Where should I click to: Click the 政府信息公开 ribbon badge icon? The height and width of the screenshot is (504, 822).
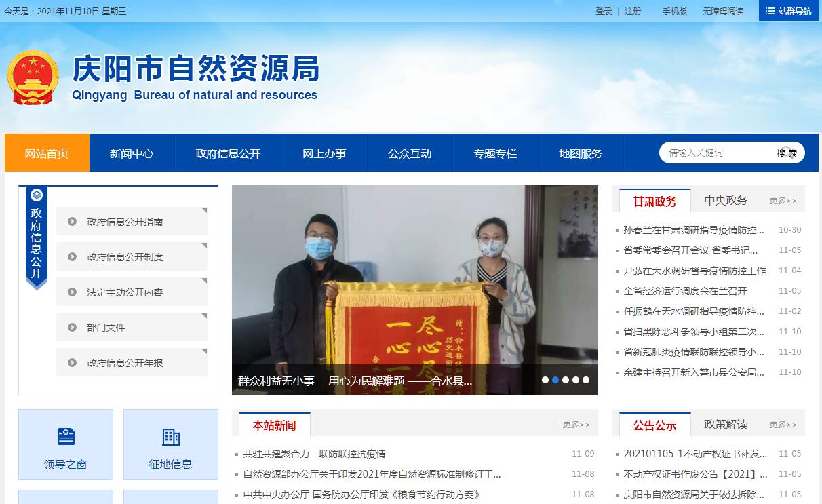coord(37,195)
